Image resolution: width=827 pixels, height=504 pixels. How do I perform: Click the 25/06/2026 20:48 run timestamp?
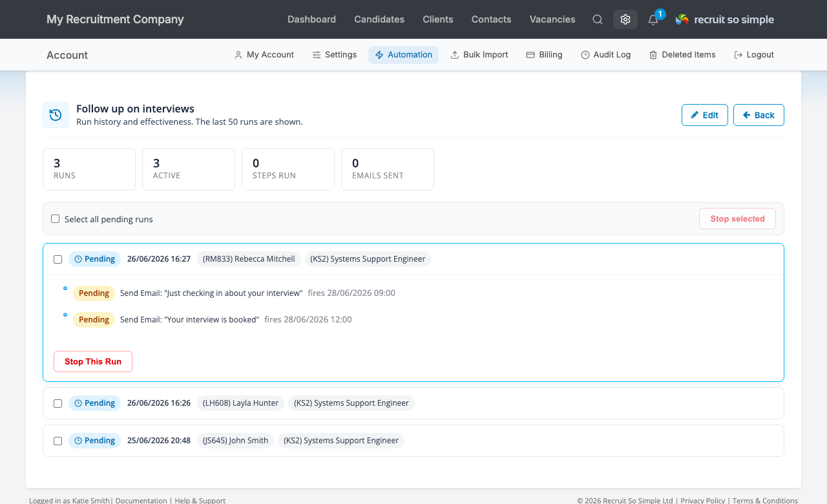point(159,441)
